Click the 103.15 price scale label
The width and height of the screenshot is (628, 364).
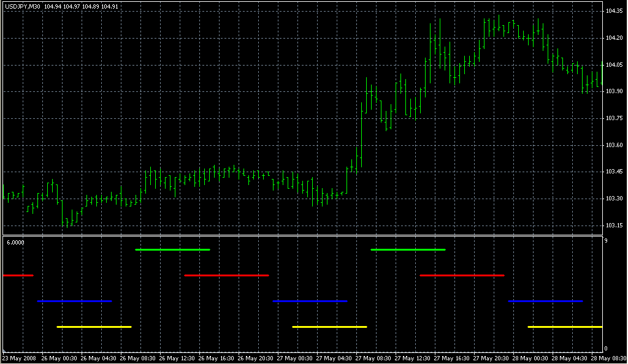click(x=614, y=225)
